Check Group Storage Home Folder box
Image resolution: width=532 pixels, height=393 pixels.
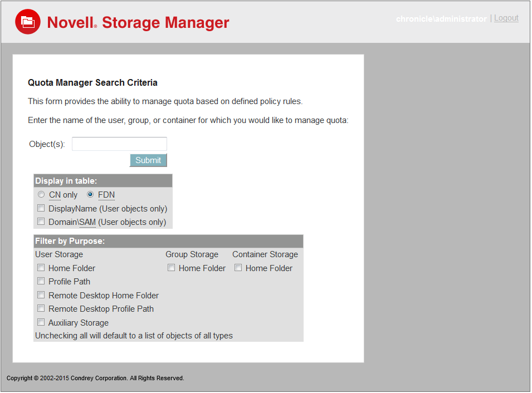click(172, 268)
